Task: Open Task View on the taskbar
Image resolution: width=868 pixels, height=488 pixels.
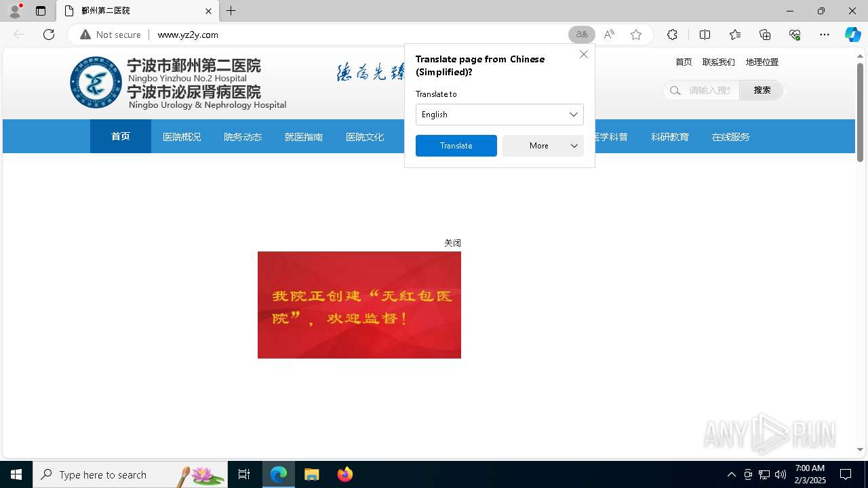Action: tap(244, 474)
